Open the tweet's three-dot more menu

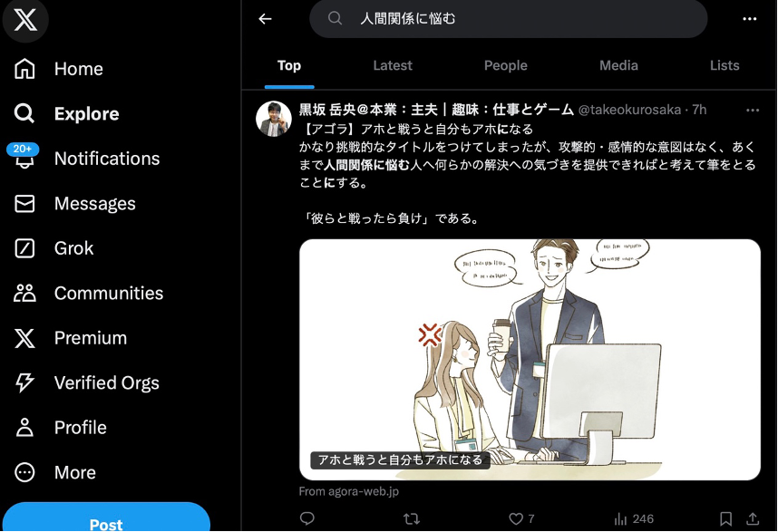[753, 110]
